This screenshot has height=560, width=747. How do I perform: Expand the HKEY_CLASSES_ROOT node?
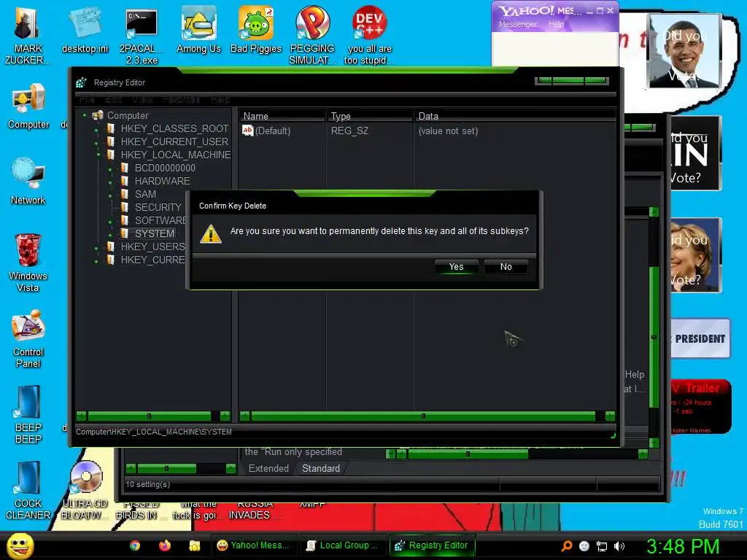pyautogui.click(x=97, y=130)
